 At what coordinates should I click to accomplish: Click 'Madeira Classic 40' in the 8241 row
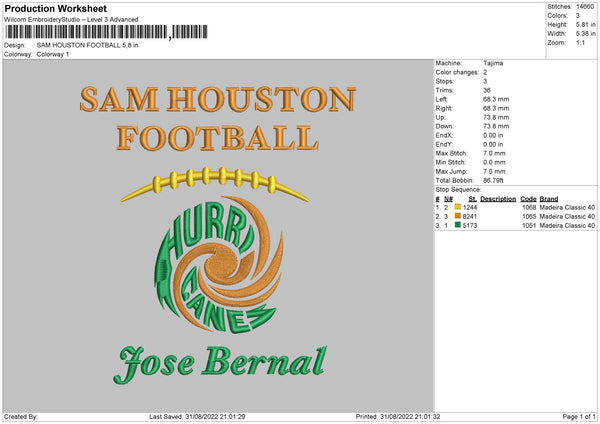[x=567, y=217]
